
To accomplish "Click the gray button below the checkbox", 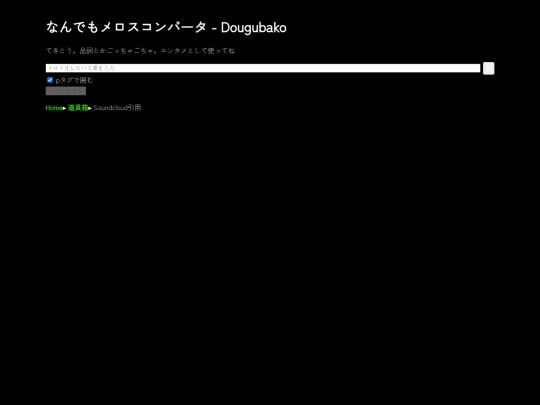I will [66, 91].
